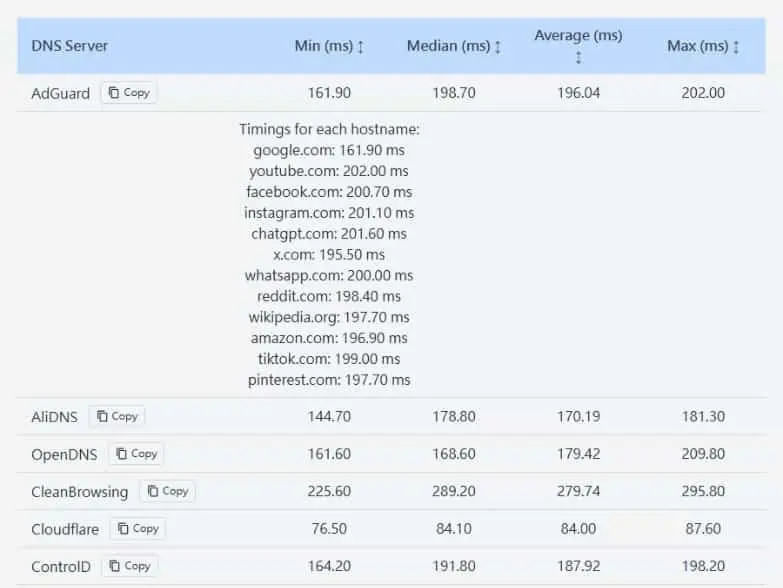783x588 pixels.
Task: Sort by the Median (ms) arrow icon
Action: point(497,47)
